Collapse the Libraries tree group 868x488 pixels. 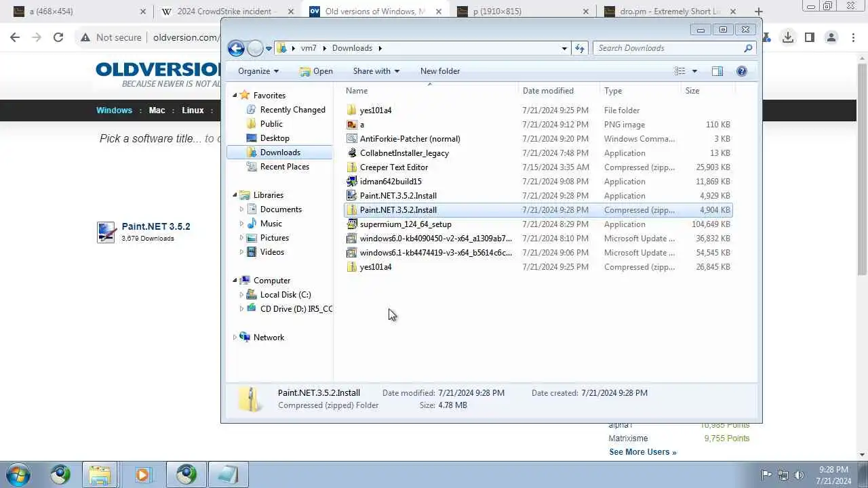(235, 195)
